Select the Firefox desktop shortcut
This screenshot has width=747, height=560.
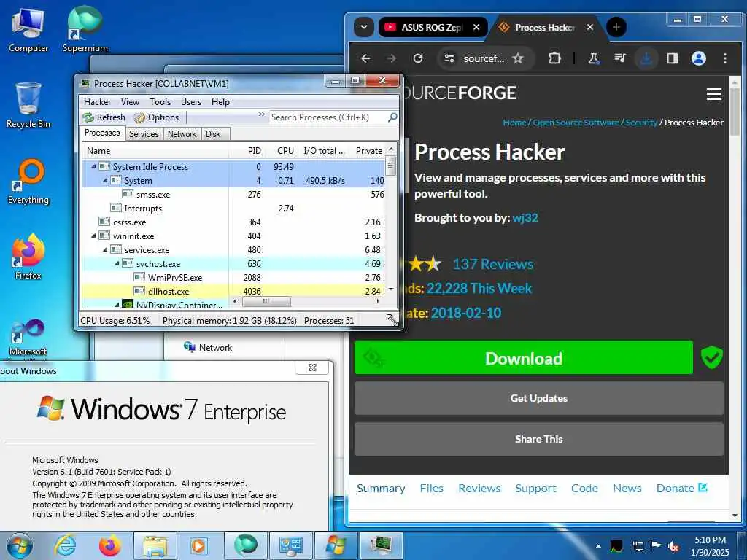tap(28, 257)
